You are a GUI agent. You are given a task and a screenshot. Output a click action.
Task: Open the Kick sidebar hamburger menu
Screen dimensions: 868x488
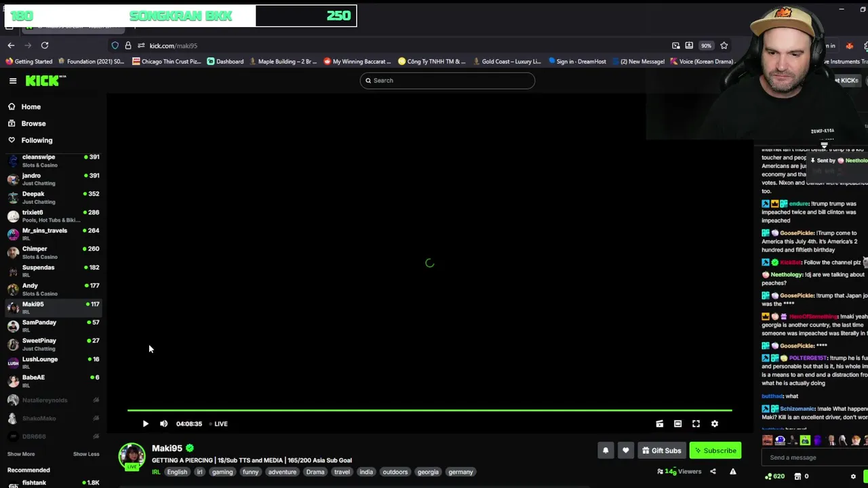[x=13, y=81]
